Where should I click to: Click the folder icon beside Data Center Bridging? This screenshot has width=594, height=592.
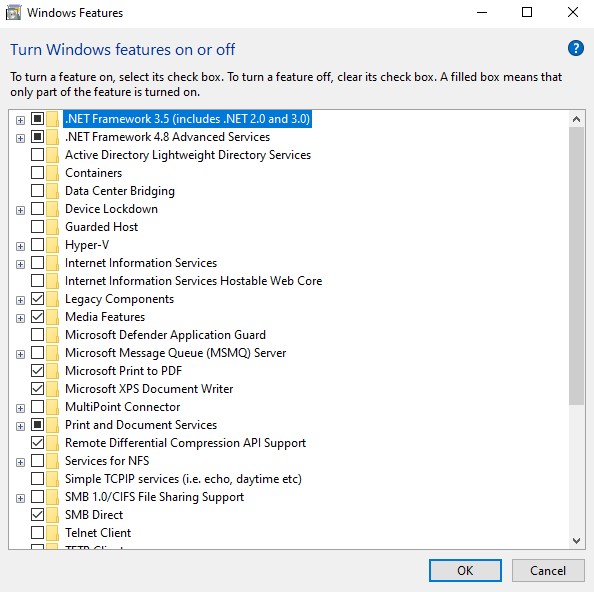coord(53,191)
